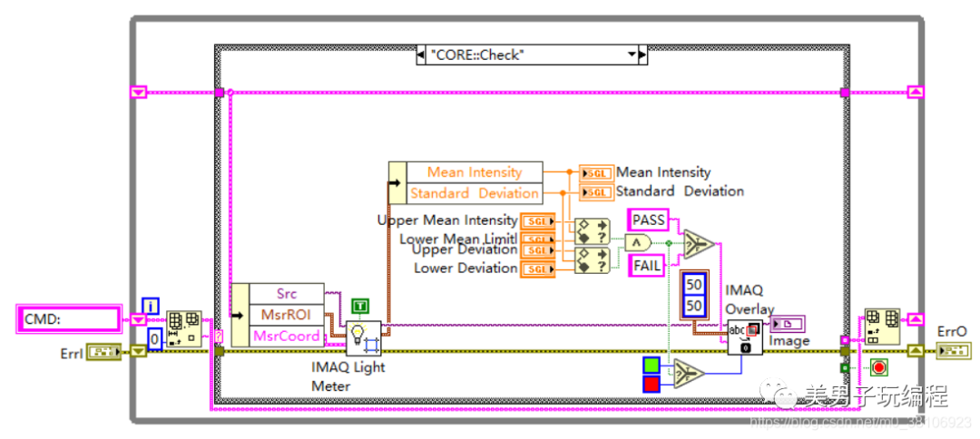Click the blue i terminal
This screenshot has width=980, height=439.
tap(152, 307)
